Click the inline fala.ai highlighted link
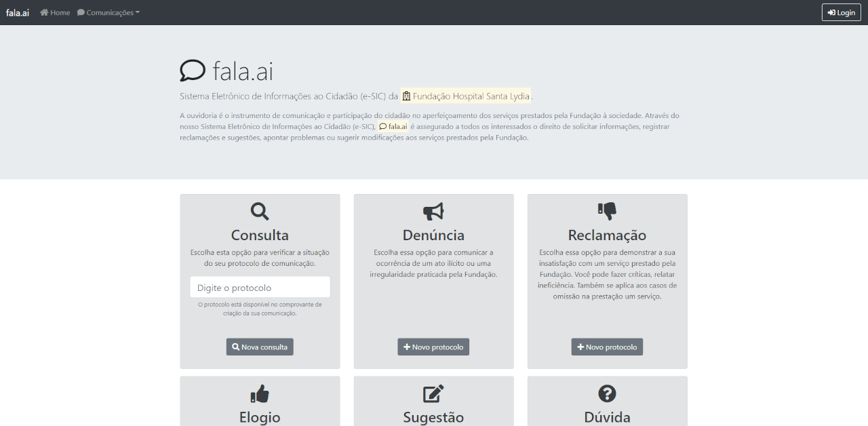Viewport: 868px width, 426px height. click(x=393, y=126)
